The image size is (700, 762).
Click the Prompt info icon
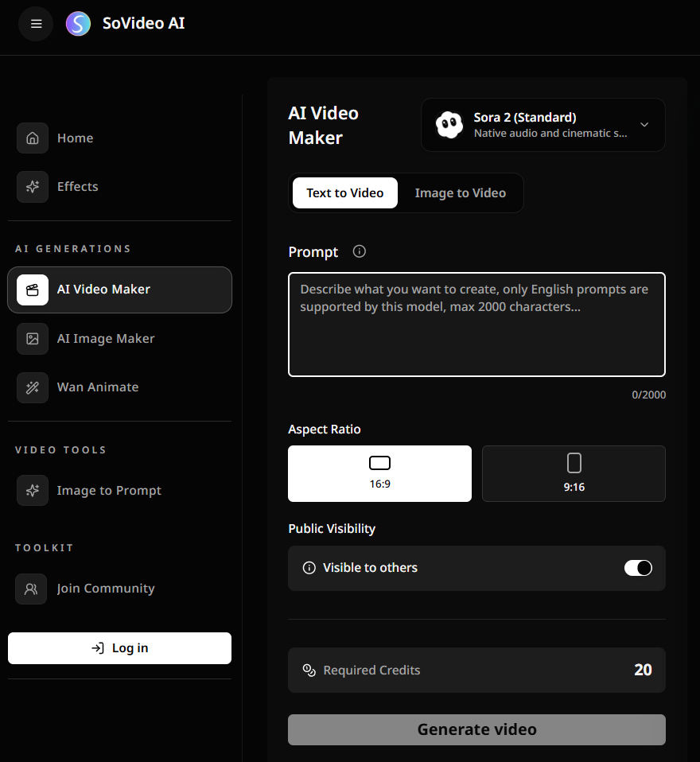tap(360, 251)
